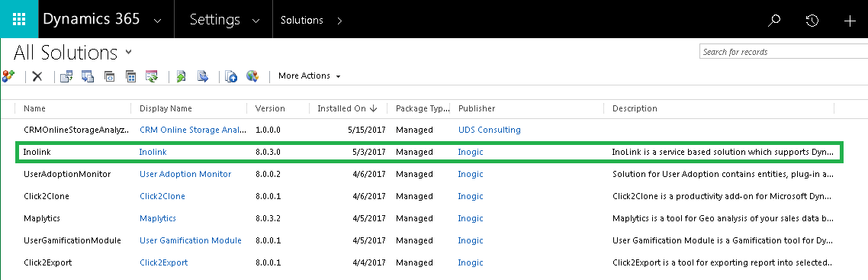868x280 pixels.
Task: Click the InoLink service based solution description
Action: [722, 152]
